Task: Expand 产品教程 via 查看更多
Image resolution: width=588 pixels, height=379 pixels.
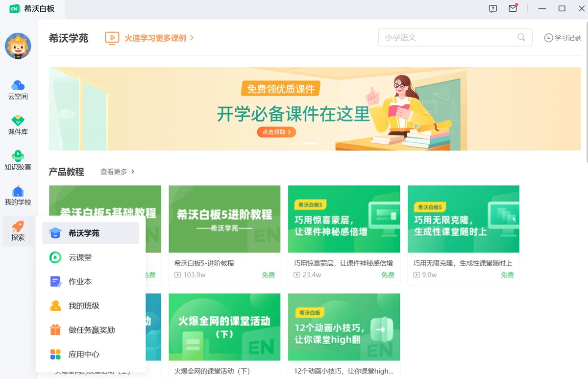Action: pos(114,172)
